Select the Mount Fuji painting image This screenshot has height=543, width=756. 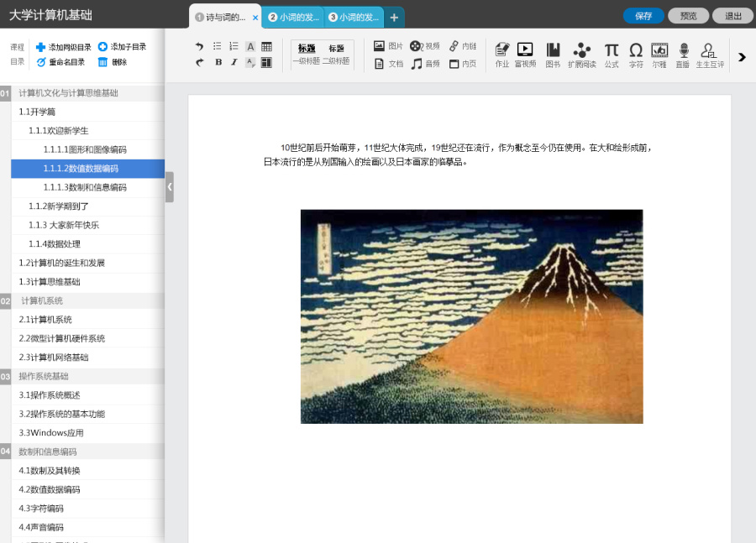coord(471,316)
